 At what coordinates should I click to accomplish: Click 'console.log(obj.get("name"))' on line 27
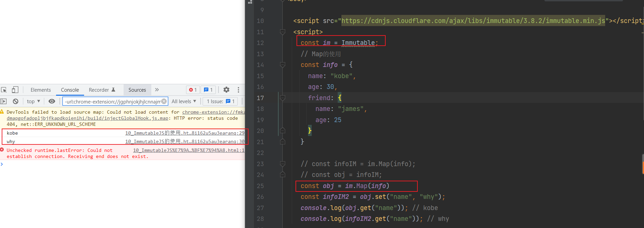[x=353, y=208]
